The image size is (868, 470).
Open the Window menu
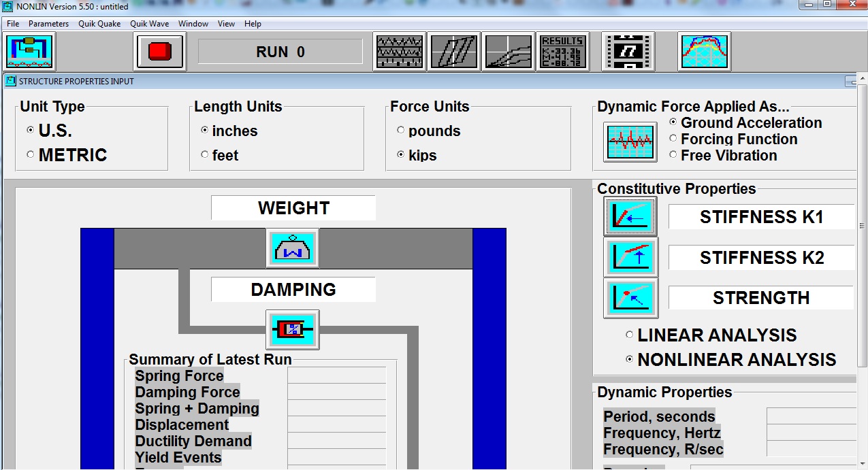point(193,24)
